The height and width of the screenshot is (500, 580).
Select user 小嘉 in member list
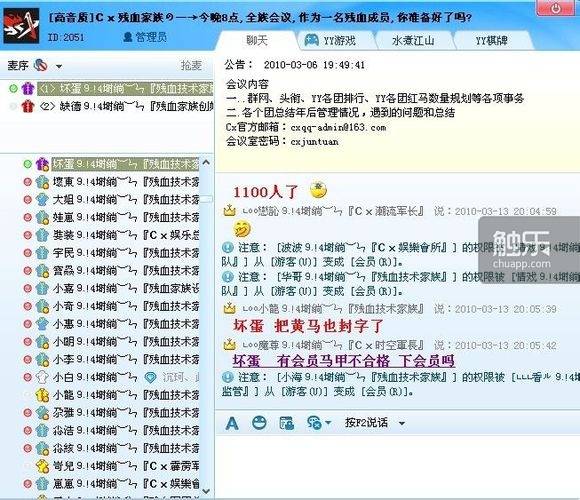coord(126,288)
